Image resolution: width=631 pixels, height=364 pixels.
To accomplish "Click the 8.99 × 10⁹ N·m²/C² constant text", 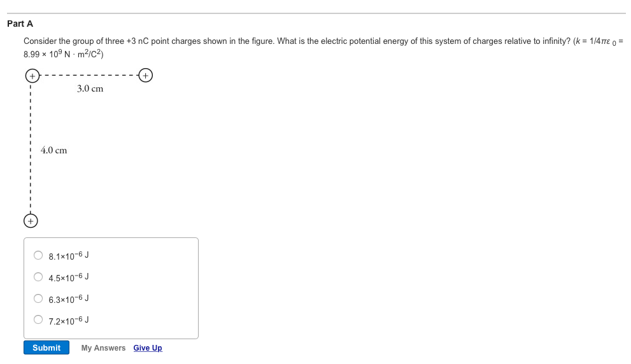I will (63, 54).
